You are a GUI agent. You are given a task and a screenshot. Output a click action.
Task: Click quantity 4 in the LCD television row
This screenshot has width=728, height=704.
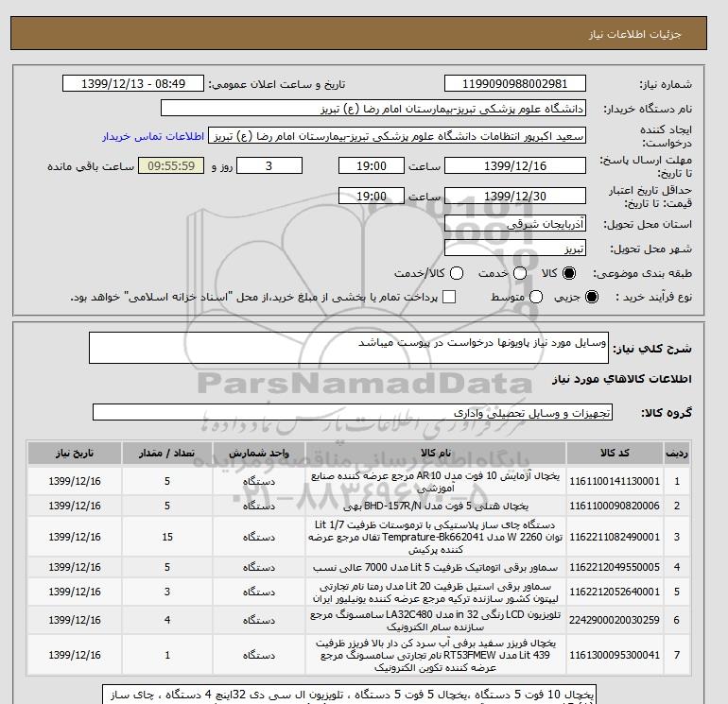[x=167, y=620]
